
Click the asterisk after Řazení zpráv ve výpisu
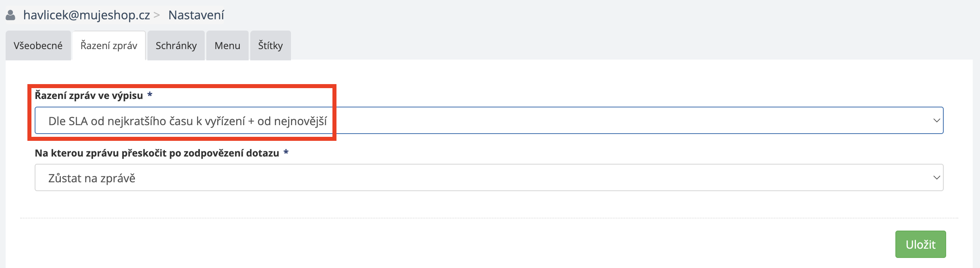pos(149,95)
